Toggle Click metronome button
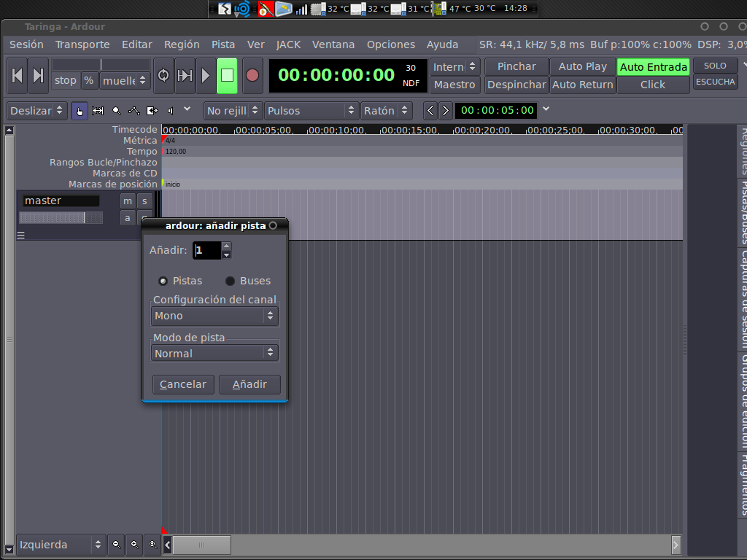This screenshot has height=560, width=747. (x=653, y=85)
